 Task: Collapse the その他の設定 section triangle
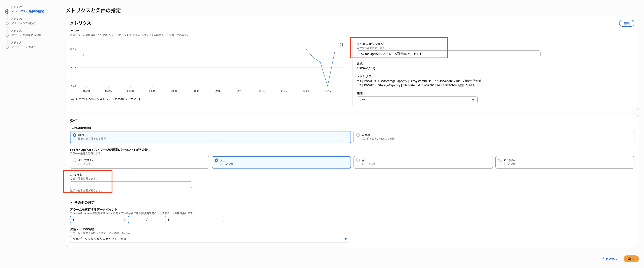[72, 203]
